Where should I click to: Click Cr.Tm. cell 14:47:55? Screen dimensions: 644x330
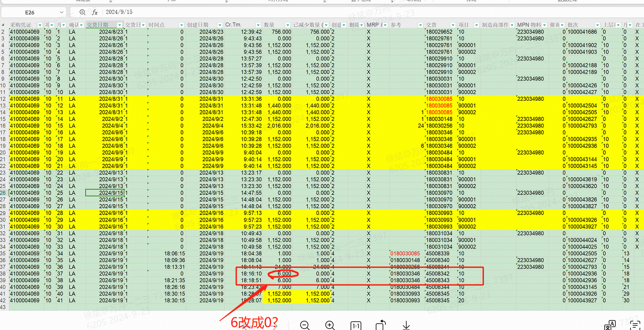tap(244, 193)
